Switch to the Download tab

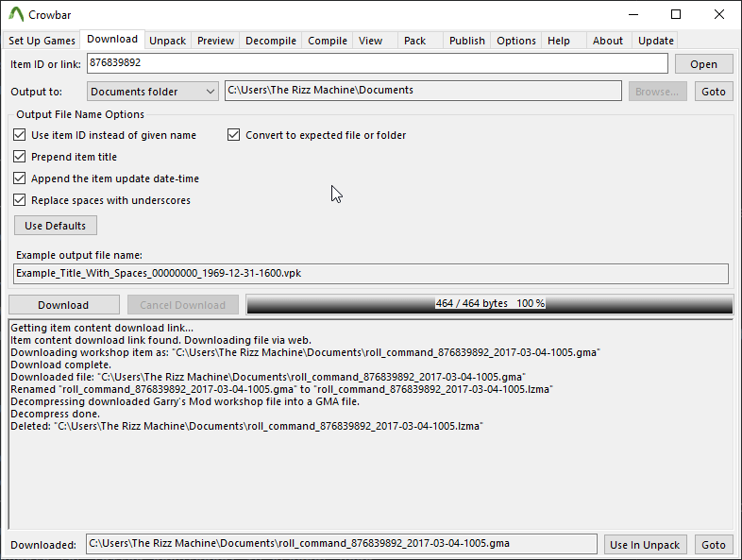(112, 40)
